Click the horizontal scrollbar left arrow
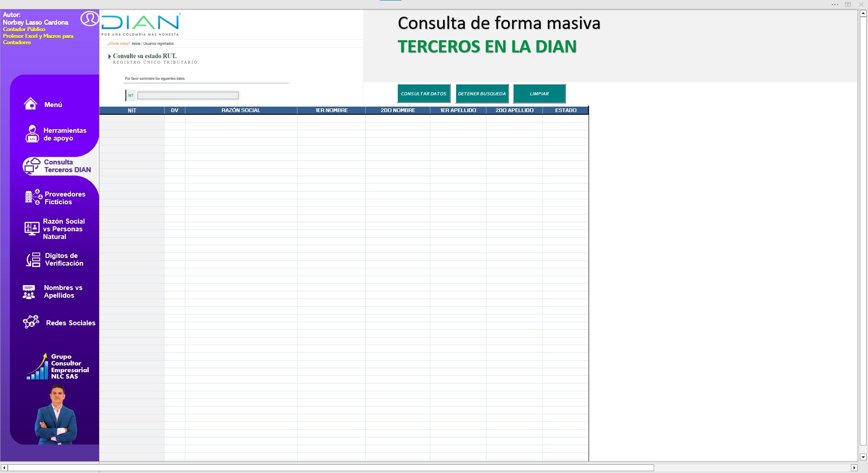The image size is (868, 473). click(x=4, y=468)
